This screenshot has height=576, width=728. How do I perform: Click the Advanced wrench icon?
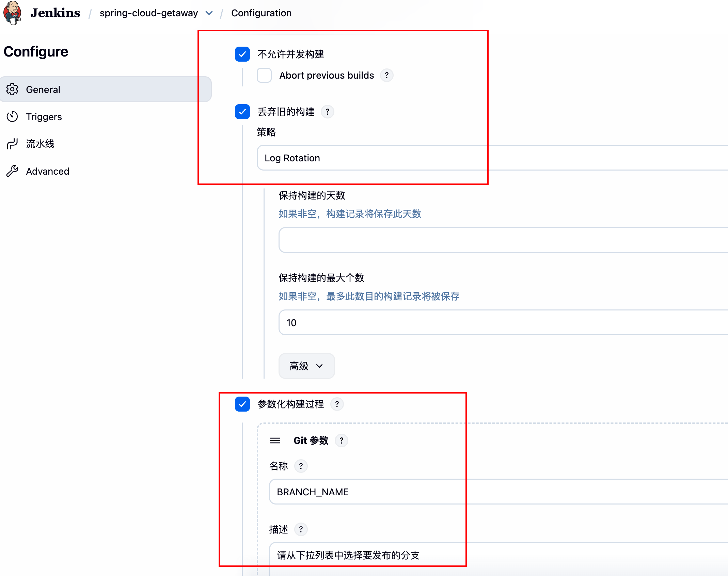coord(12,171)
